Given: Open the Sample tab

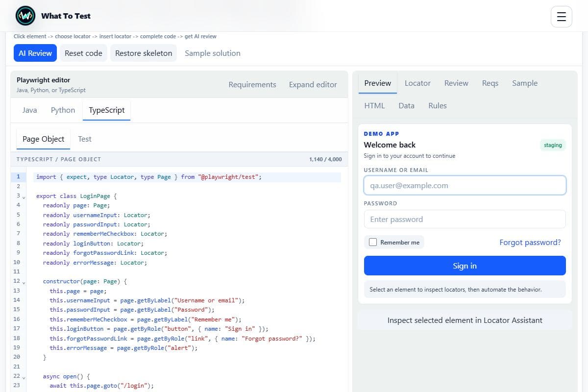Looking at the screenshot, I should [525, 83].
